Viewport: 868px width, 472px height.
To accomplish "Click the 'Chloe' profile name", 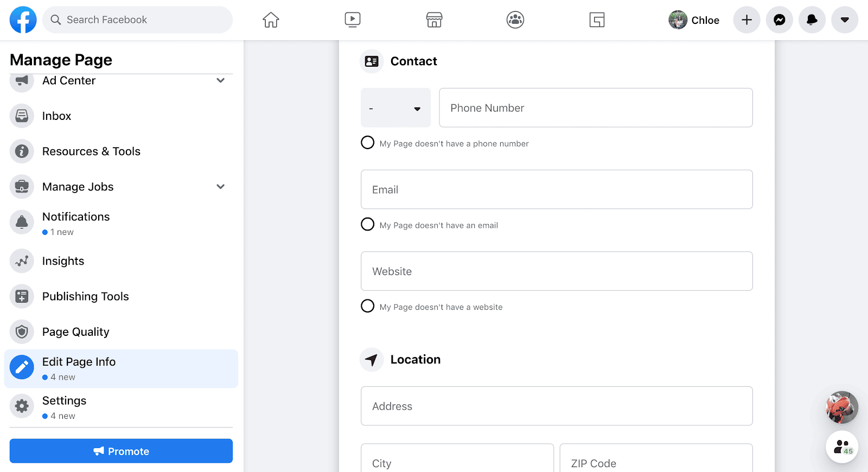I will [x=705, y=20].
